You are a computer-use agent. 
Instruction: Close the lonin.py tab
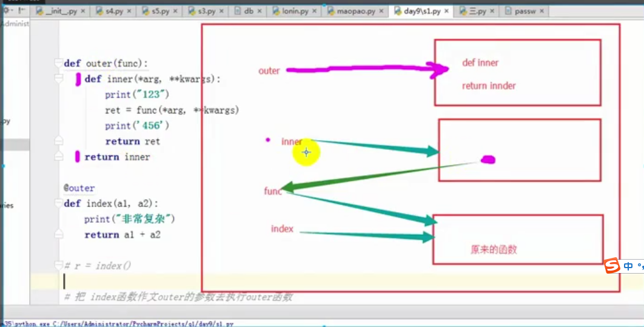point(314,11)
